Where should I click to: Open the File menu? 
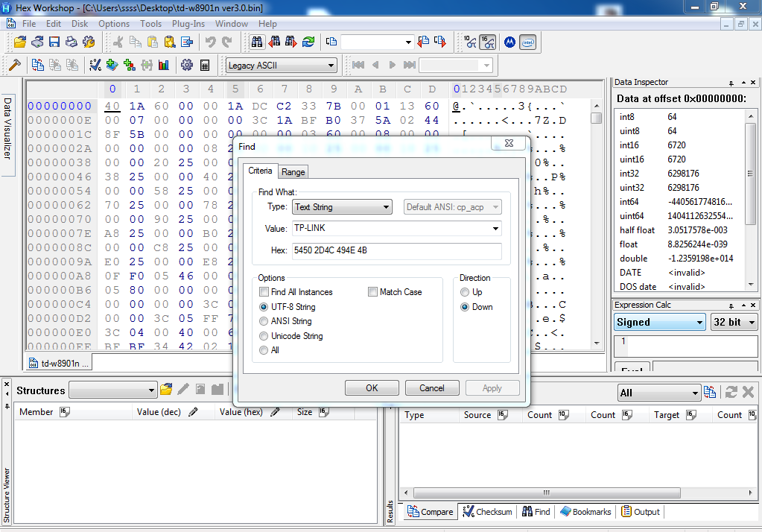[x=29, y=23]
